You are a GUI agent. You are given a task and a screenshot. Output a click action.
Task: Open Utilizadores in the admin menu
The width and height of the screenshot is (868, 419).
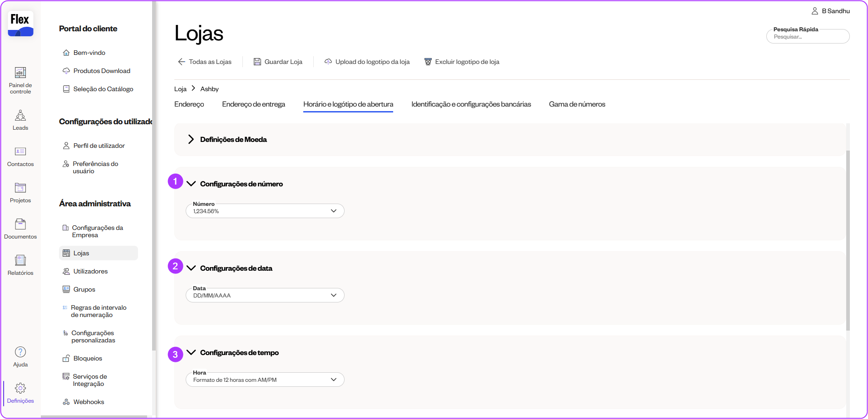tap(90, 272)
